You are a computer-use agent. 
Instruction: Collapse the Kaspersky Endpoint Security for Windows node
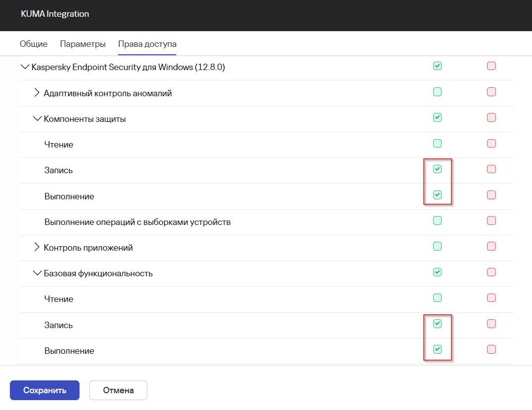tap(25, 67)
